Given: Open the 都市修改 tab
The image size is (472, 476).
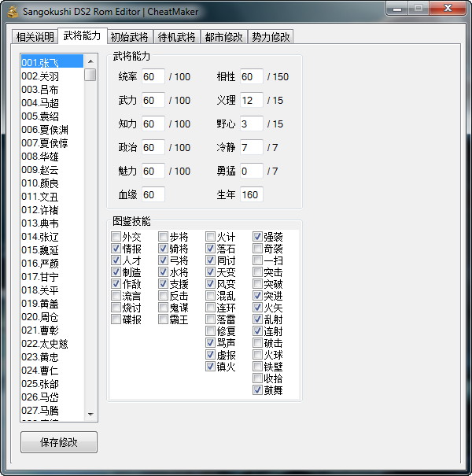Looking at the screenshot, I should (x=223, y=37).
